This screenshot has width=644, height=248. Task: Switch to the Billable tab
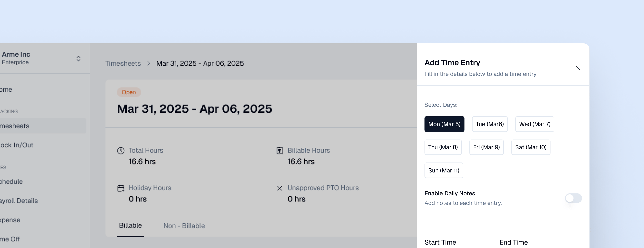point(130,225)
